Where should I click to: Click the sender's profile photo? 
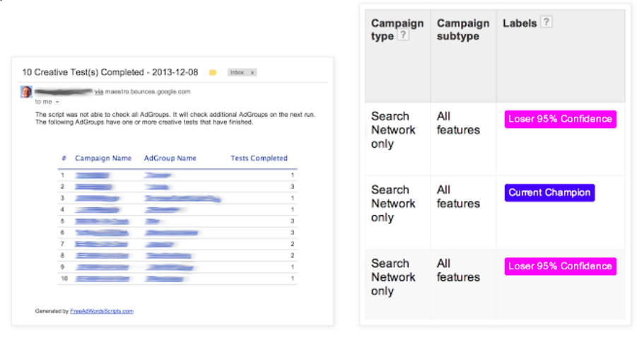tap(26, 92)
